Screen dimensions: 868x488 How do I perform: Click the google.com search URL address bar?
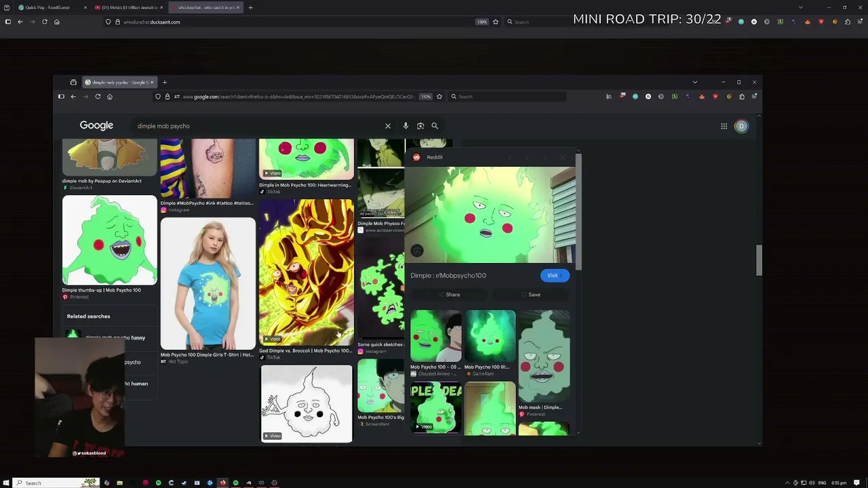click(298, 97)
